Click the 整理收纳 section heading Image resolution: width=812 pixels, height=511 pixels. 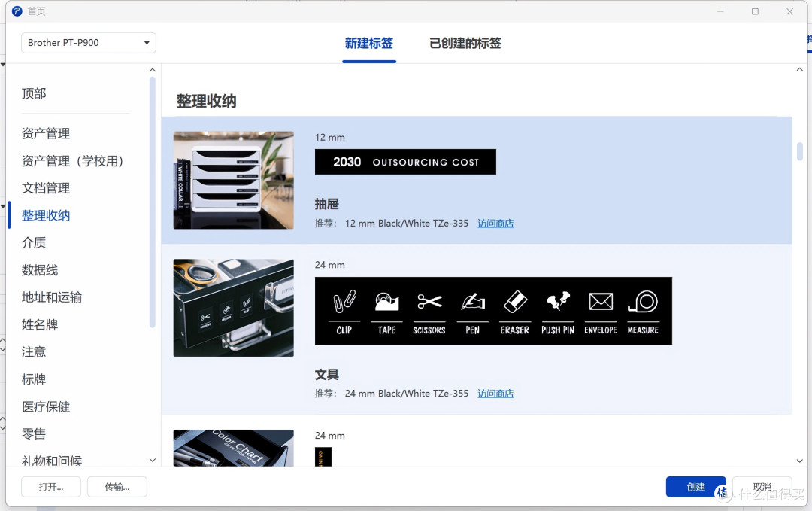point(206,101)
